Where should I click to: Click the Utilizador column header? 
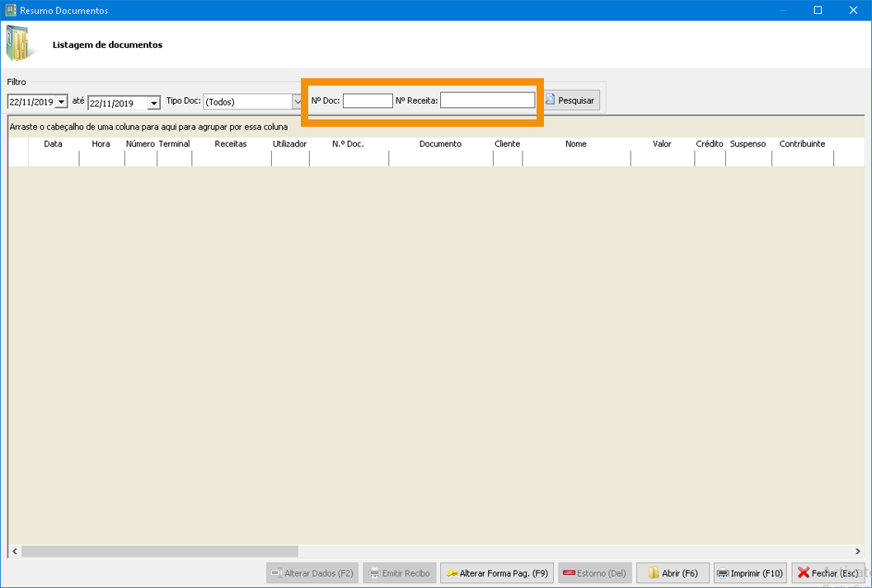289,144
